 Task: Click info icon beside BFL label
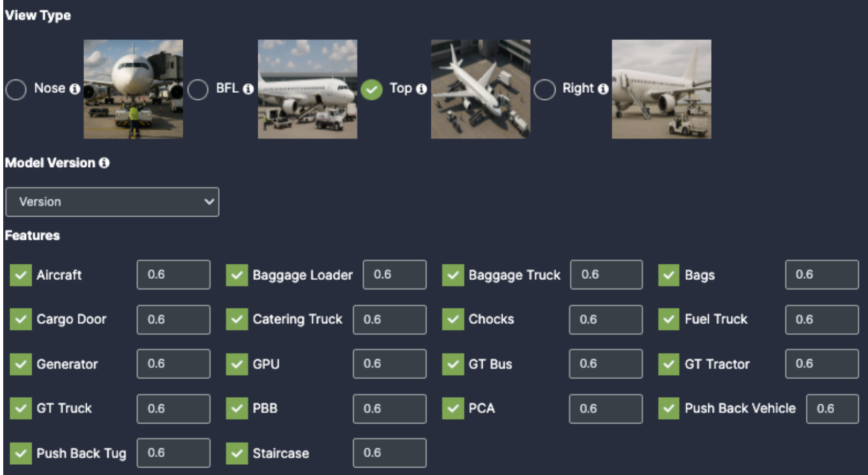tap(248, 89)
